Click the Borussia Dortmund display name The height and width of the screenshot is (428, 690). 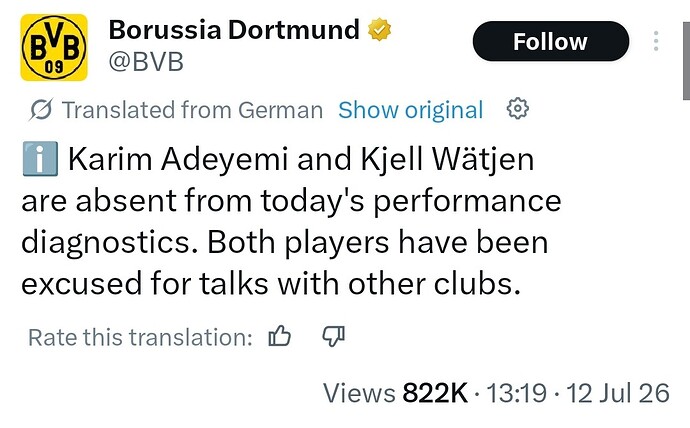[x=234, y=30]
